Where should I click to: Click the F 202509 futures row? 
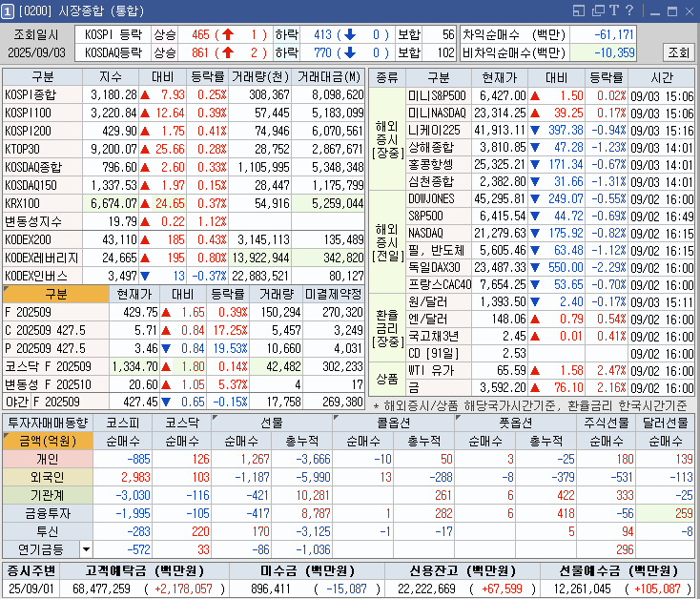[183, 312]
